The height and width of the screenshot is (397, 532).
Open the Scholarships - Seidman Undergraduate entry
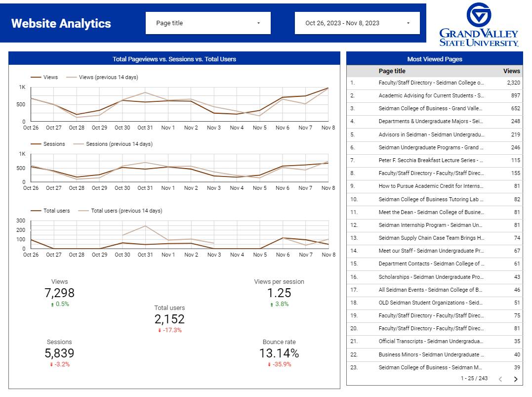pos(435,277)
